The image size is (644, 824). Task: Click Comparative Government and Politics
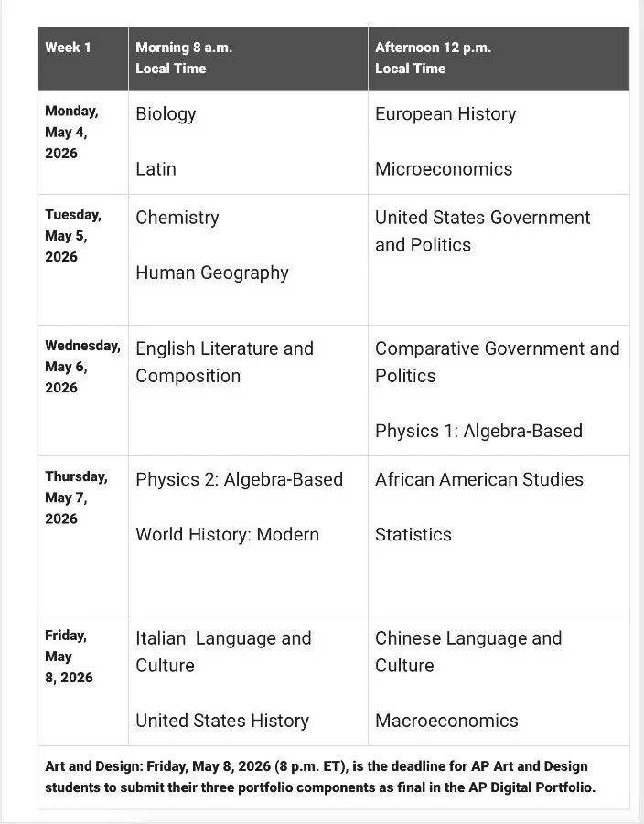pyautogui.click(x=497, y=362)
